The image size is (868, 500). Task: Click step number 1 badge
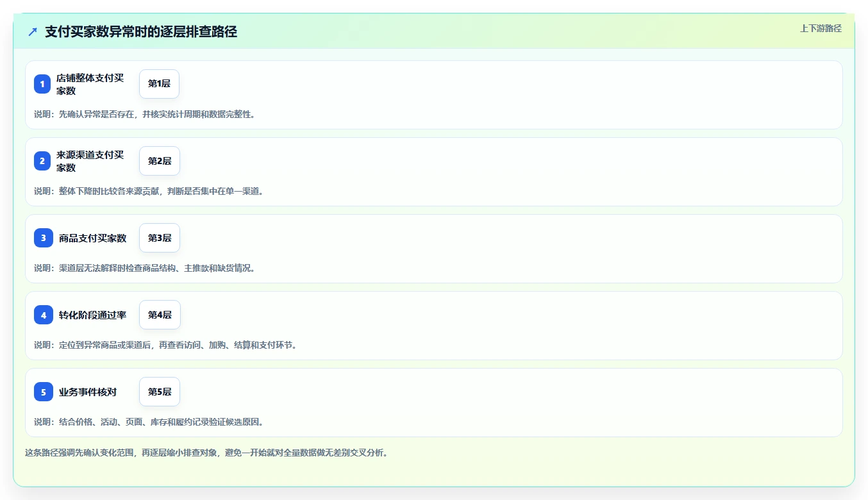click(42, 84)
